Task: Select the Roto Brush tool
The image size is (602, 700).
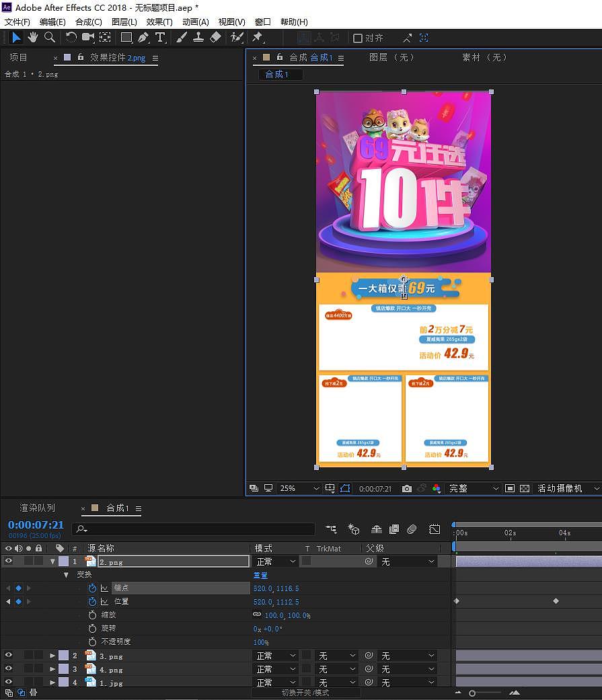Action: pos(237,38)
